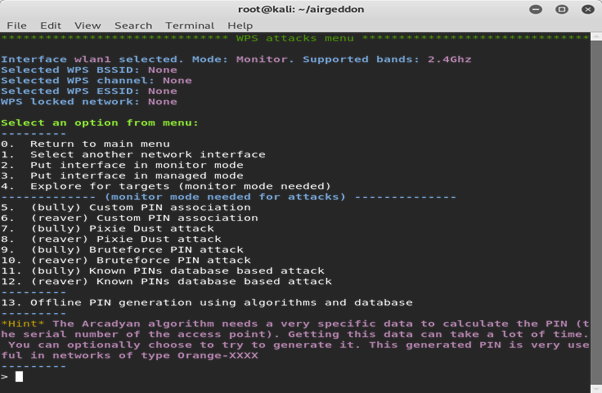Click option 11 bully Known PINs database attack
The height and width of the screenshot is (393, 602).
(162, 271)
